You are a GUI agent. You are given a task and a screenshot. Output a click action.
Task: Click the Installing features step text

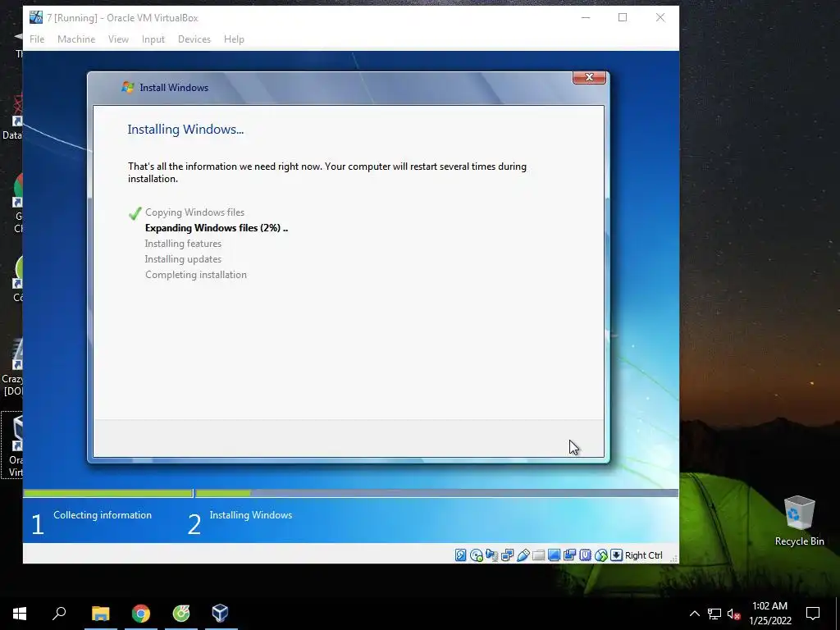click(x=183, y=243)
